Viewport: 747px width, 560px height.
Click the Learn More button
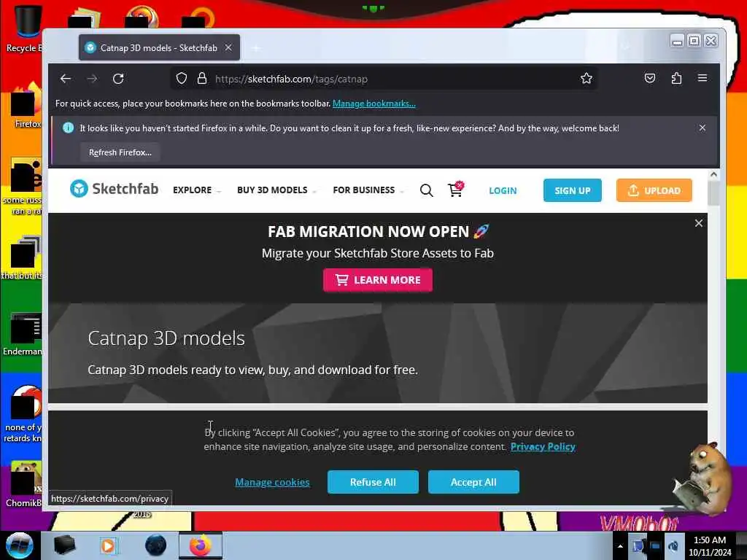coord(378,280)
